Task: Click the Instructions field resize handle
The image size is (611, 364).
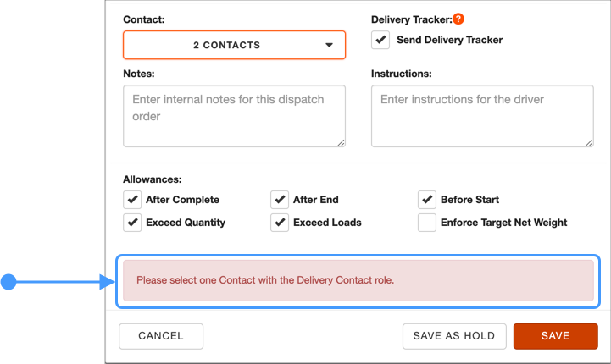Action: click(x=589, y=143)
